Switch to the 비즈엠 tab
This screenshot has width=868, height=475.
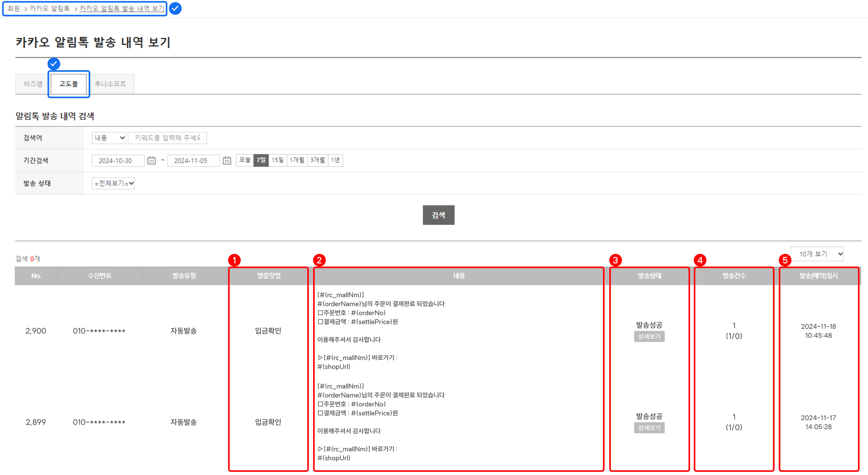(x=33, y=84)
